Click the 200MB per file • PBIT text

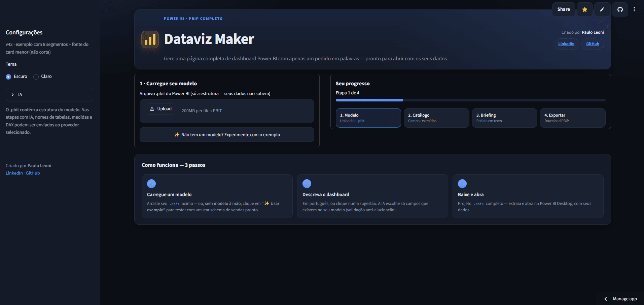[x=202, y=111]
